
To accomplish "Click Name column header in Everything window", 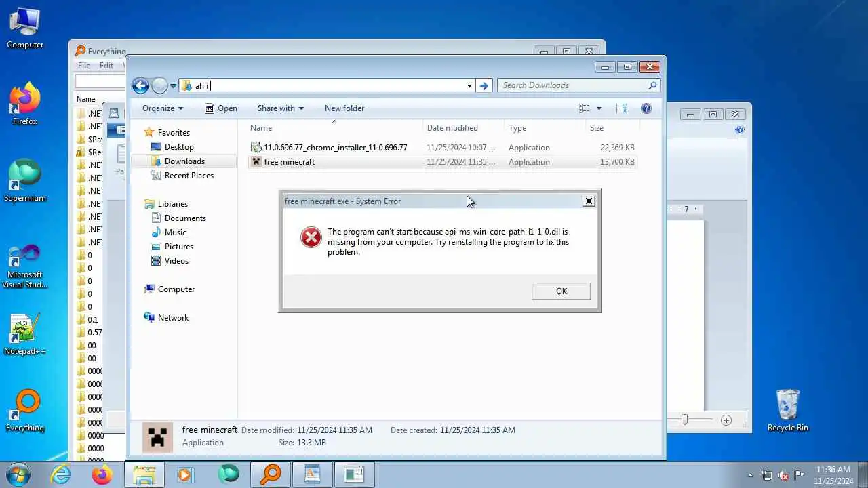I will (86, 99).
